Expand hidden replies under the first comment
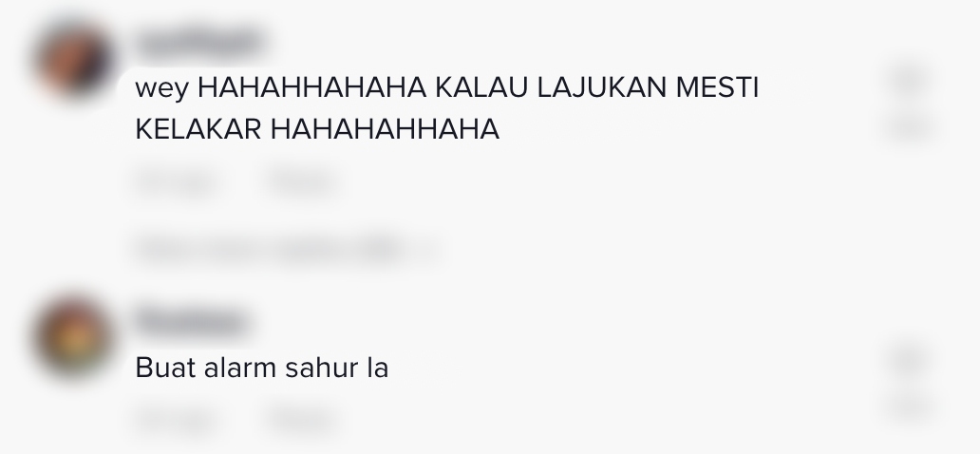Screen dimensions: 980x454 tap(284, 250)
